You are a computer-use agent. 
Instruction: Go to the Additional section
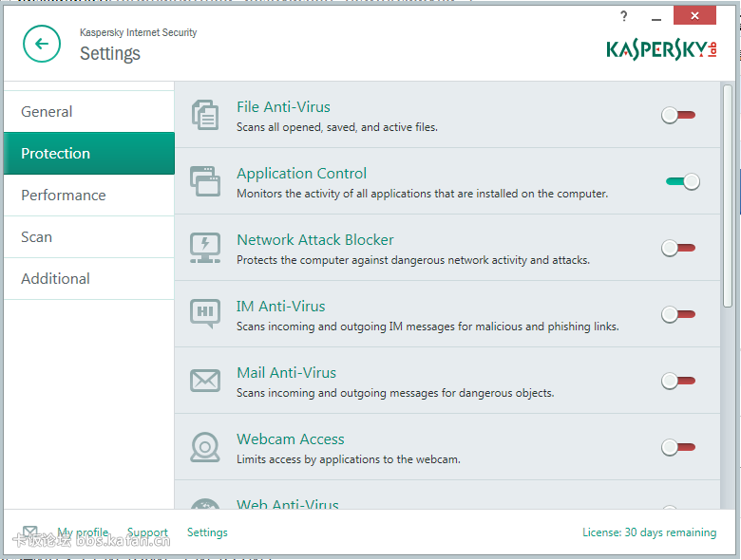[x=89, y=279]
